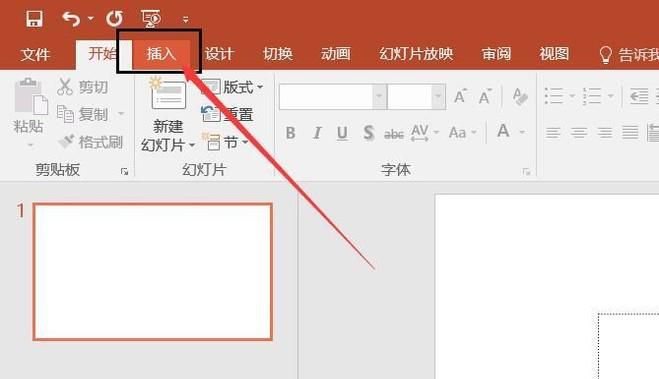
Task: Click the Redo/Repeat icon
Action: (x=114, y=19)
